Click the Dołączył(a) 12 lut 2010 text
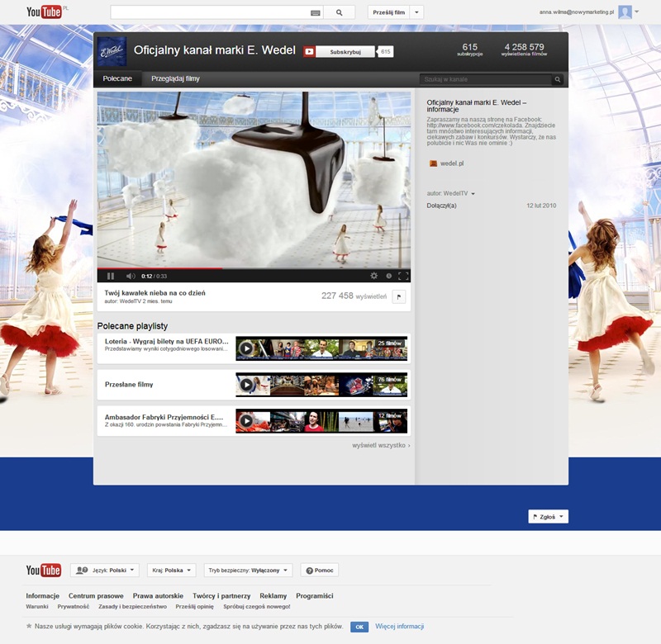 tap(491, 206)
